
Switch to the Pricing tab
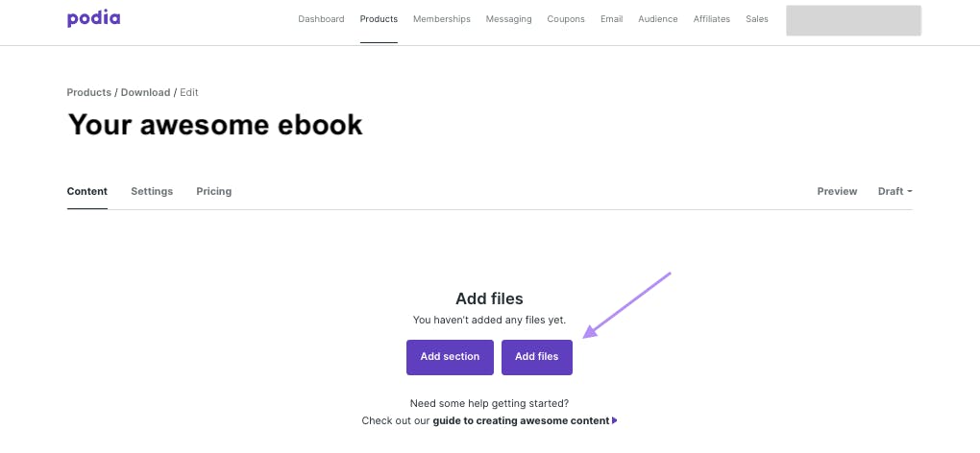(213, 192)
